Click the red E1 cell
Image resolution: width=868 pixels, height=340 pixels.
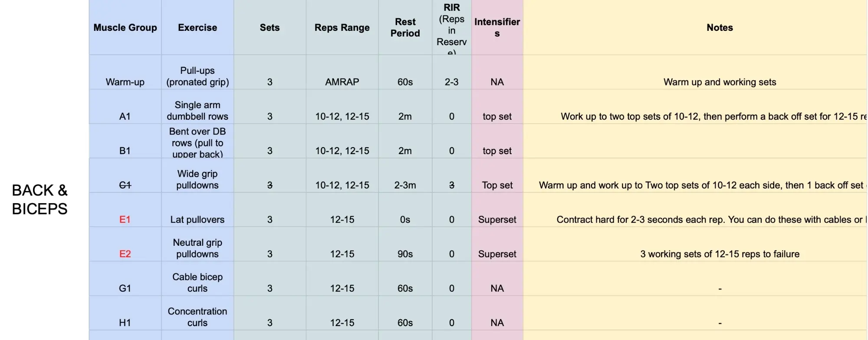[125, 219]
